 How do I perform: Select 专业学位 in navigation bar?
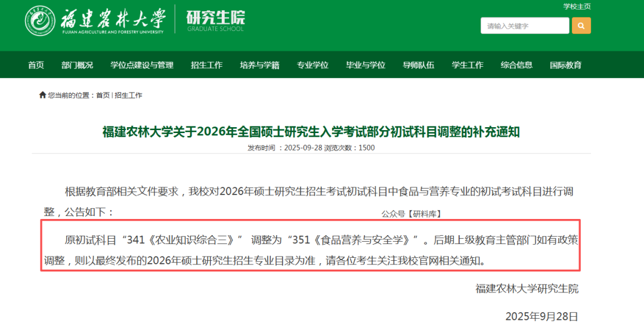(312, 65)
